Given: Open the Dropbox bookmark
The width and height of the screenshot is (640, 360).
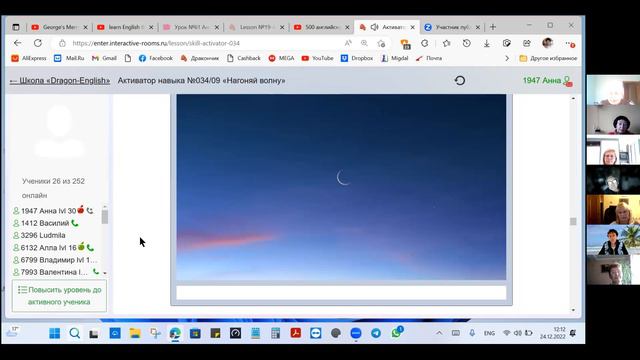Looking at the screenshot, I should pyautogui.click(x=357, y=58).
